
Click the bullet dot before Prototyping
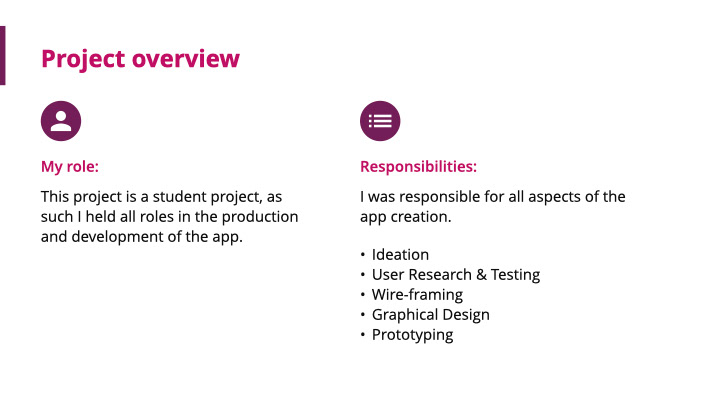363,336
